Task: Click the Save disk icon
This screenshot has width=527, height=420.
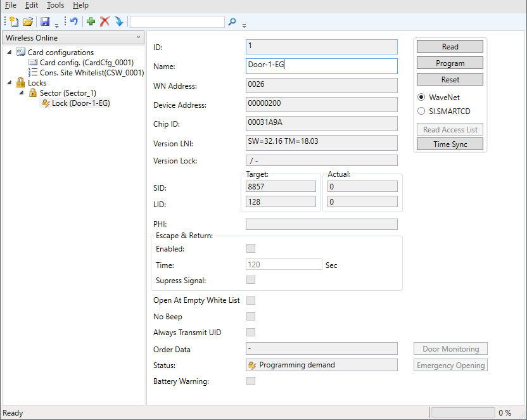Action: point(45,22)
